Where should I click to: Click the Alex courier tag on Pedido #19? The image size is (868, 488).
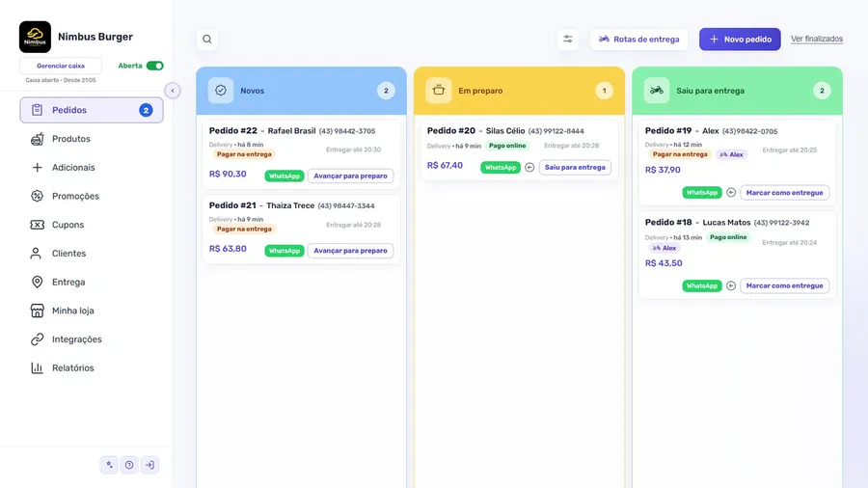pos(731,154)
